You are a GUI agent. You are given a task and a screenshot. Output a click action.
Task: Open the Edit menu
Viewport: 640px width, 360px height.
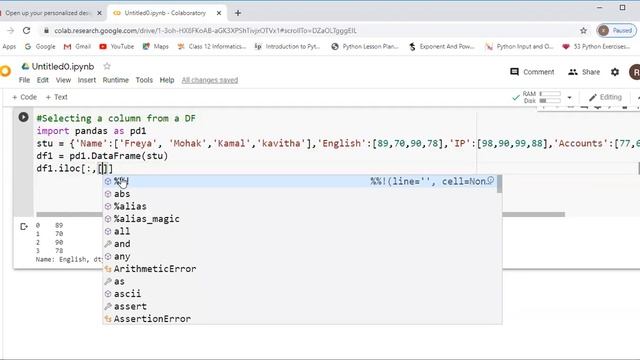[42, 80]
